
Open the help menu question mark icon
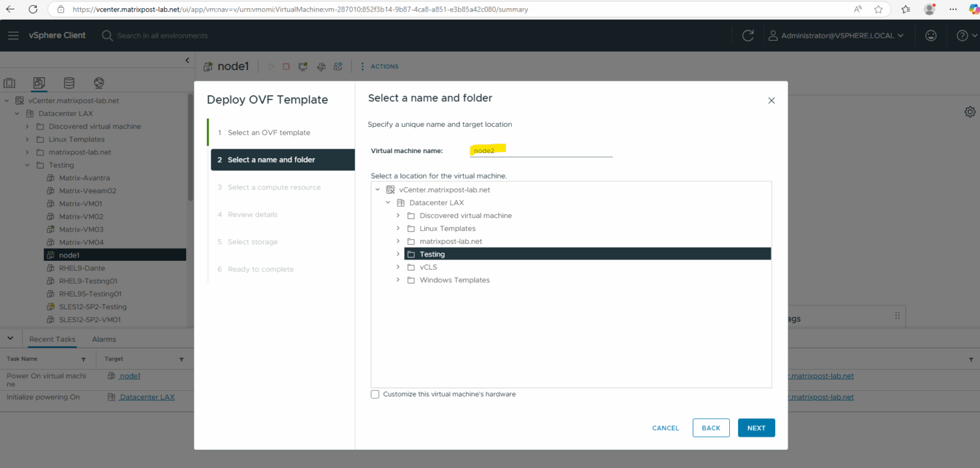[x=961, y=35]
